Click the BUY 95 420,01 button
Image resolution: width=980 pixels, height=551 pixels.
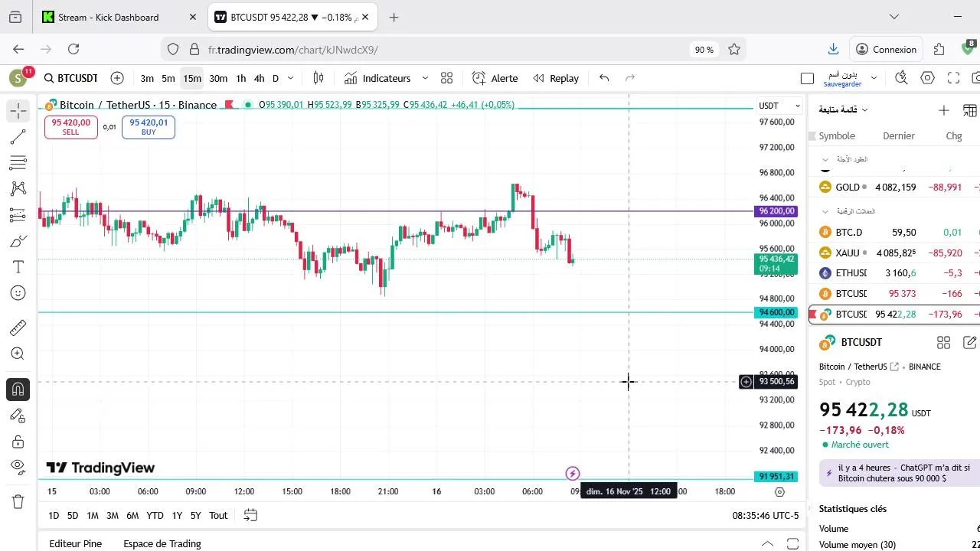click(149, 127)
